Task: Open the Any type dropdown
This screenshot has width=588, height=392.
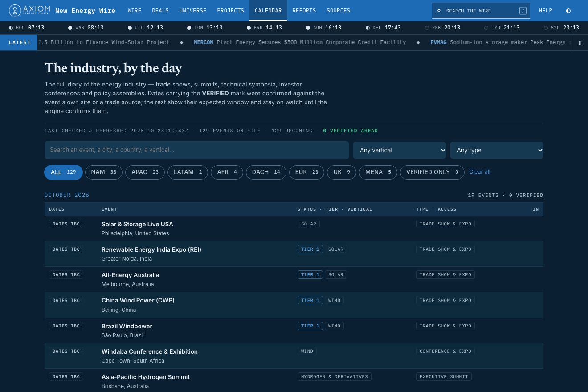Action: [x=497, y=150]
